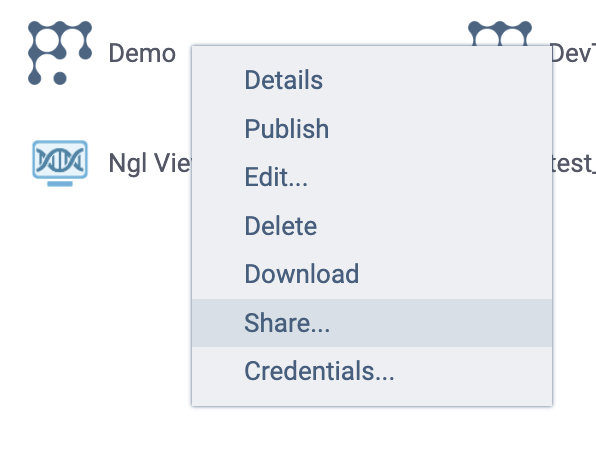The width and height of the screenshot is (596, 464).
Task: Select the Edit... menu entry
Action: coord(372,177)
